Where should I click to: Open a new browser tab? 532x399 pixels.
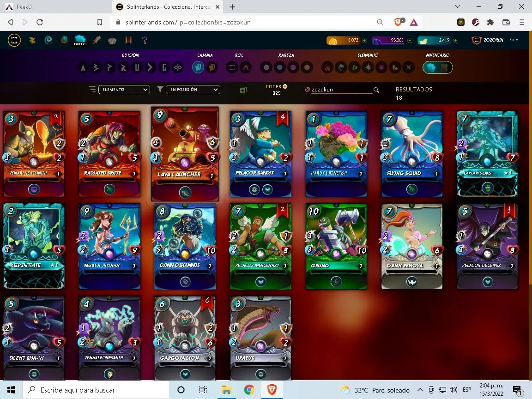232,7
